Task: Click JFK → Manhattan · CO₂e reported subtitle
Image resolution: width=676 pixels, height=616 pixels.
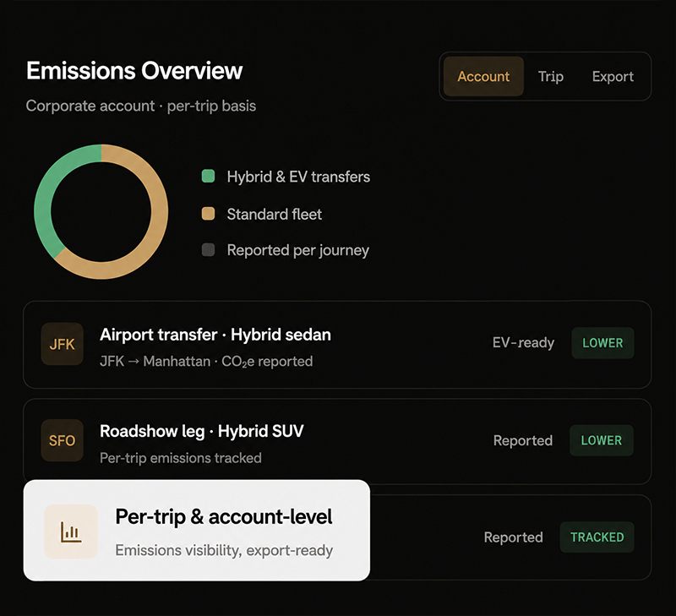Action: [206, 362]
